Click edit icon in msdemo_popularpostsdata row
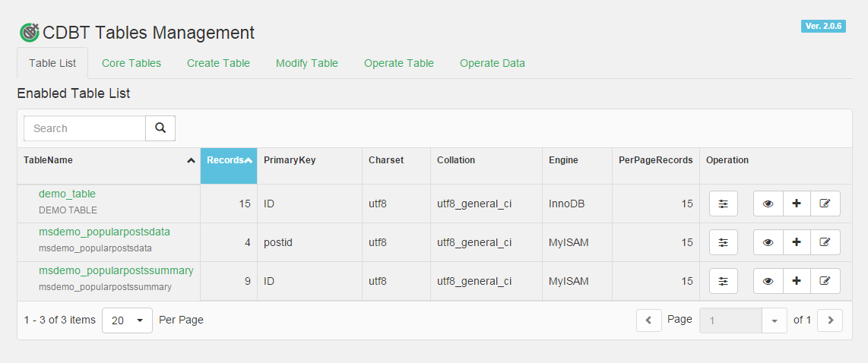 [825, 242]
